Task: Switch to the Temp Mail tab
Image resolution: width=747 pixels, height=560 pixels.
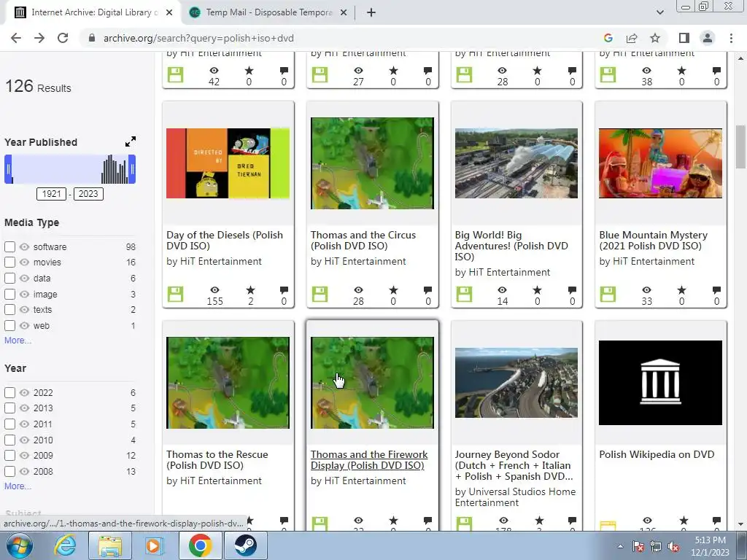Action: point(269,13)
